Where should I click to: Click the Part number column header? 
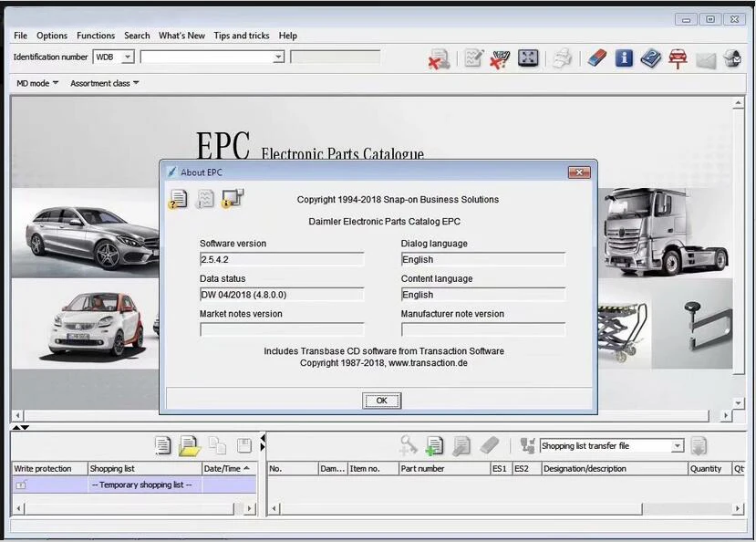point(444,468)
